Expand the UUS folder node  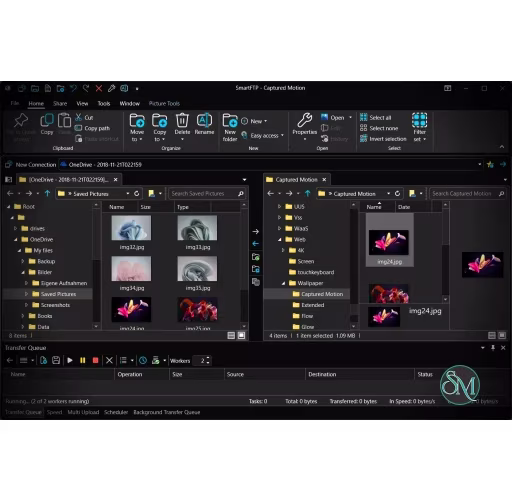click(279, 207)
